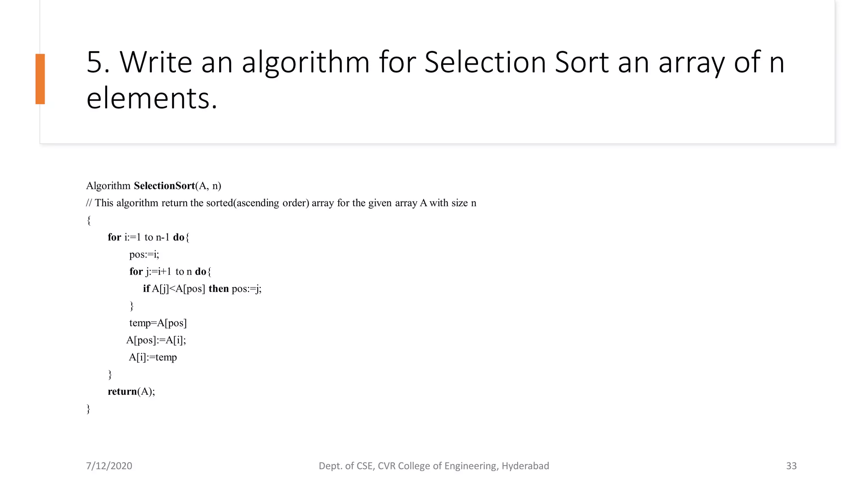Viewport: 868px width, 488px height.
Task: Click the final closing brace of the algorithm
Action: point(89,409)
